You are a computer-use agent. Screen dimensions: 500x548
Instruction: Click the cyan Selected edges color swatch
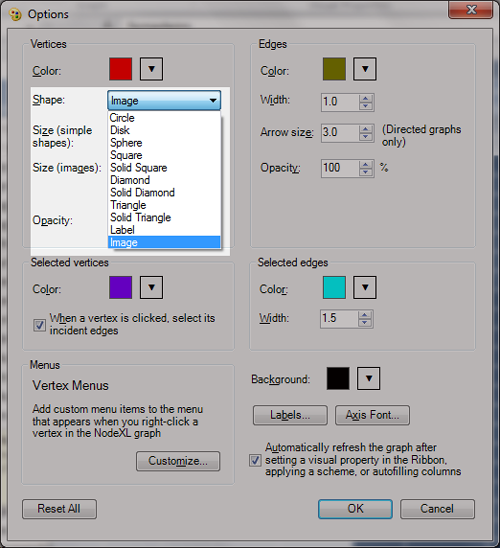click(334, 287)
